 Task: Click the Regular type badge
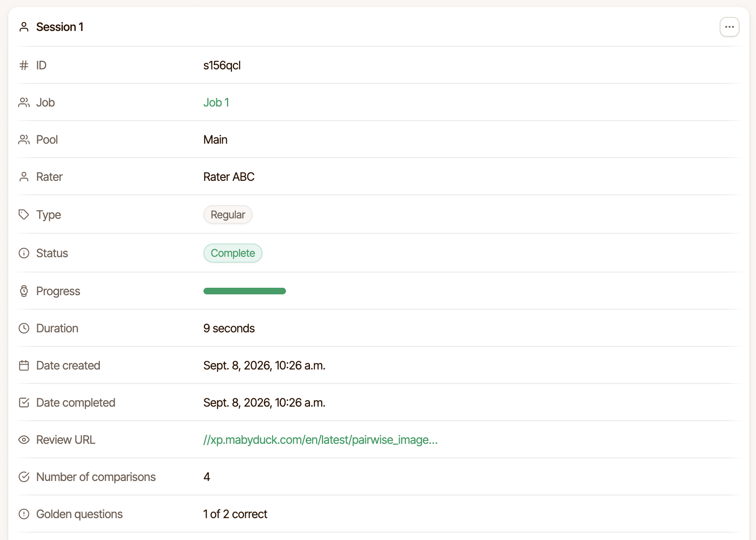[x=228, y=215]
